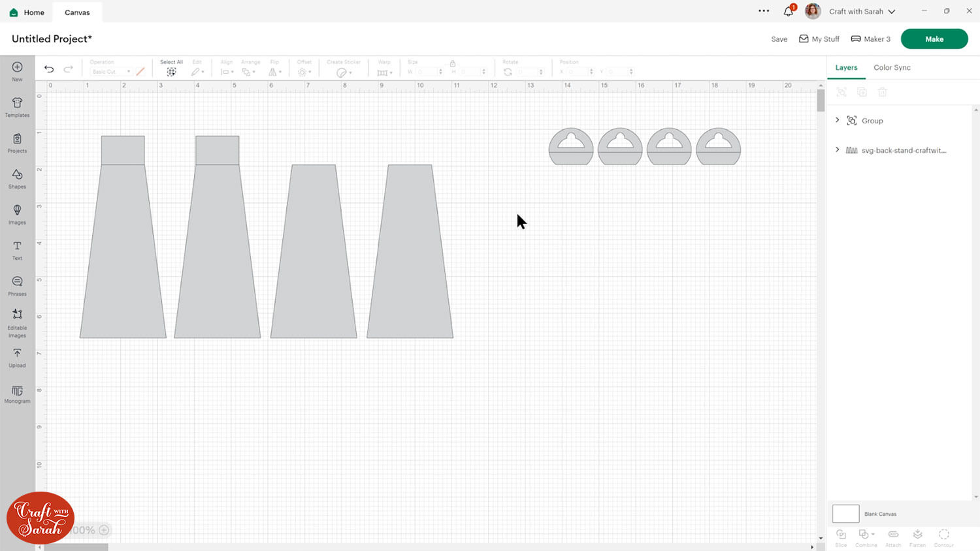Toggle the size lock proportions padlock
This screenshot has height=551, width=980.
pyautogui.click(x=452, y=63)
